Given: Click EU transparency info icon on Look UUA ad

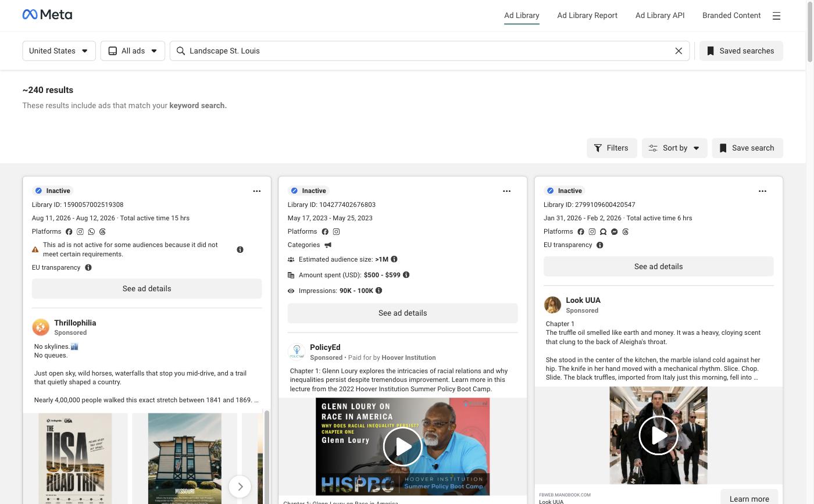Looking at the screenshot, I should (600, 245).
